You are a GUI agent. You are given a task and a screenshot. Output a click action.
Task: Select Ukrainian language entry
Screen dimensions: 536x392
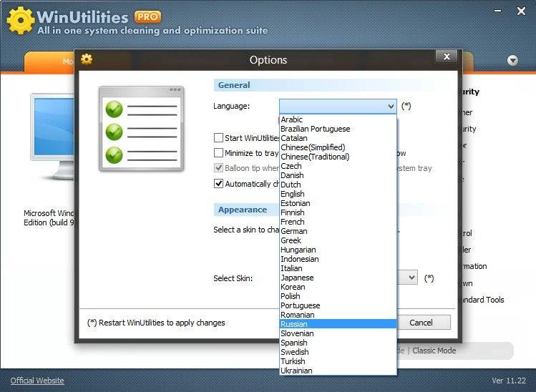point(338,371)
